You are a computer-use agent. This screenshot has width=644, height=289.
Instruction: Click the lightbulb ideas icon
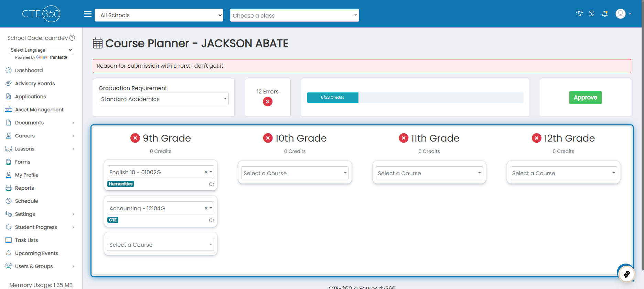click(x=580, y=13)
